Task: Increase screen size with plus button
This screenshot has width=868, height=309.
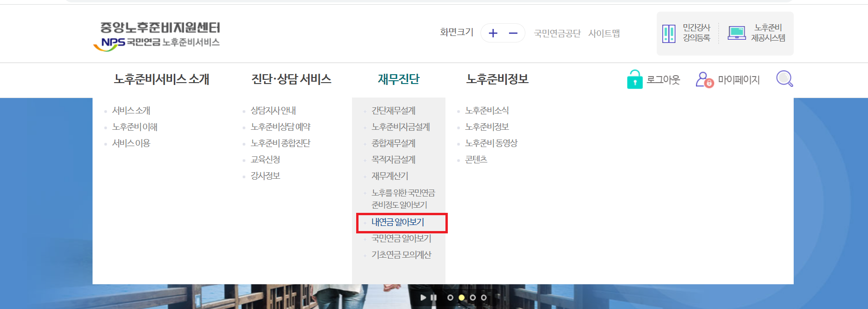Action: (x=493, y=33)
